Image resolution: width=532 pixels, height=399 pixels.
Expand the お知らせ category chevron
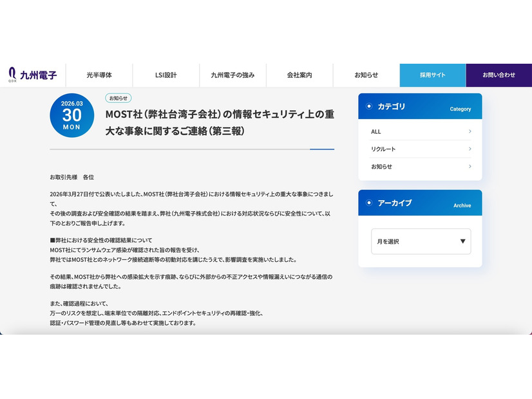(470, 166)
